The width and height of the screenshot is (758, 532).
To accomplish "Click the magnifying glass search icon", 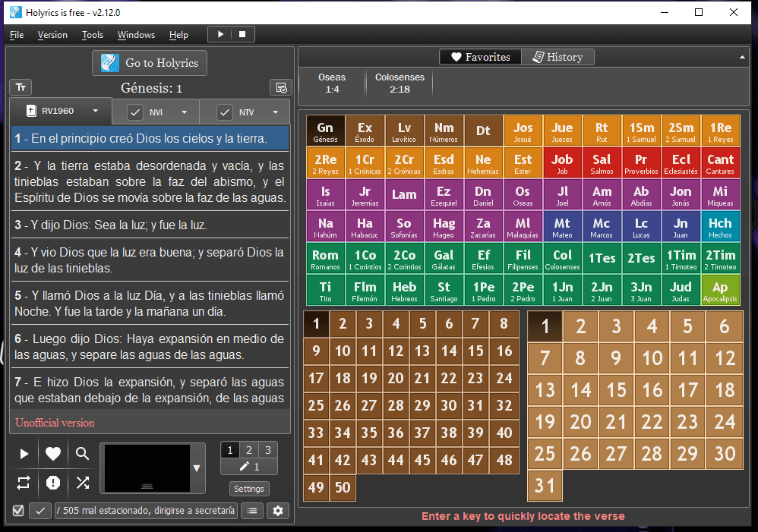I will click(83, 454).
